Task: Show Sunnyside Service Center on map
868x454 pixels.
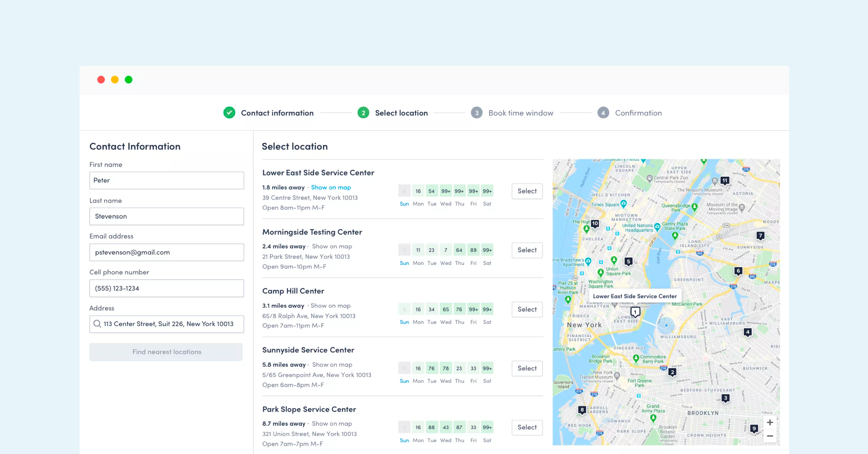Action: tap(332, 365)
